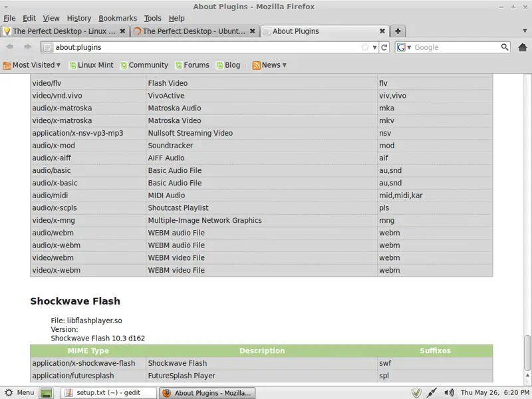Select the application/x-shockwave-flash cell

(x=88, y=363)
